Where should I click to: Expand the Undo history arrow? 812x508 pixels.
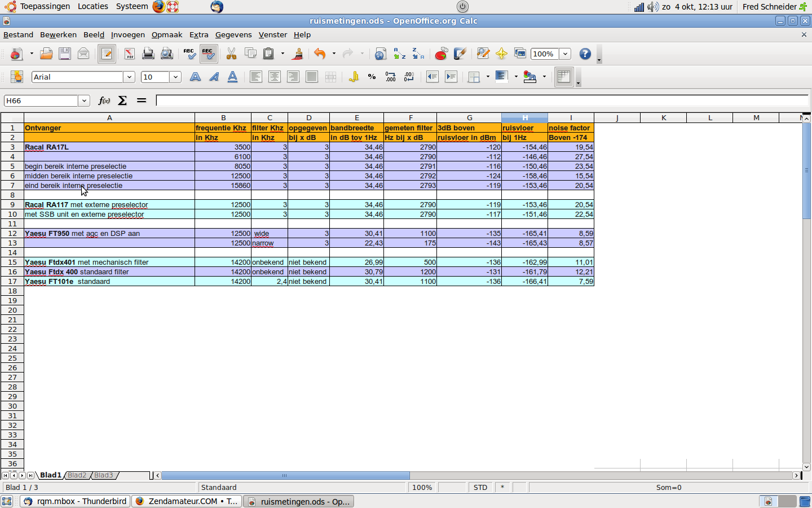(334, 54)
